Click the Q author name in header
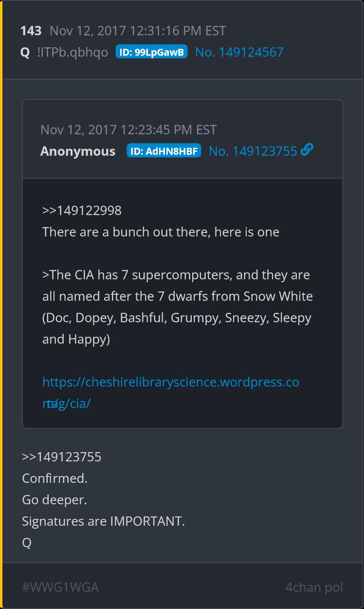 click(x=25, y=53)
